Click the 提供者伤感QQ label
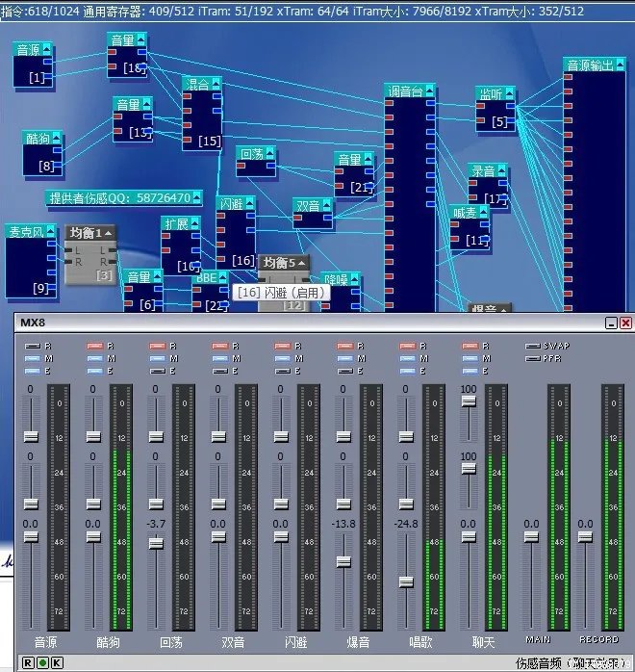 point(124,197)
